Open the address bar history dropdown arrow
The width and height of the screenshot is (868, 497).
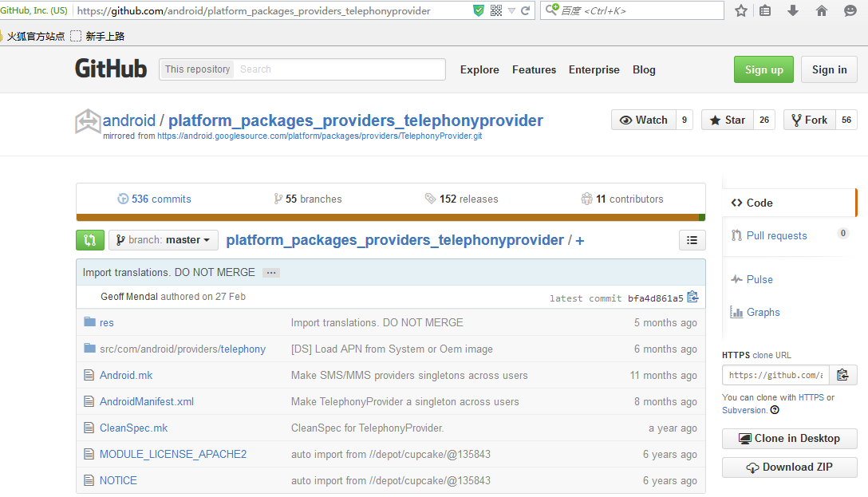coord(511,10)
